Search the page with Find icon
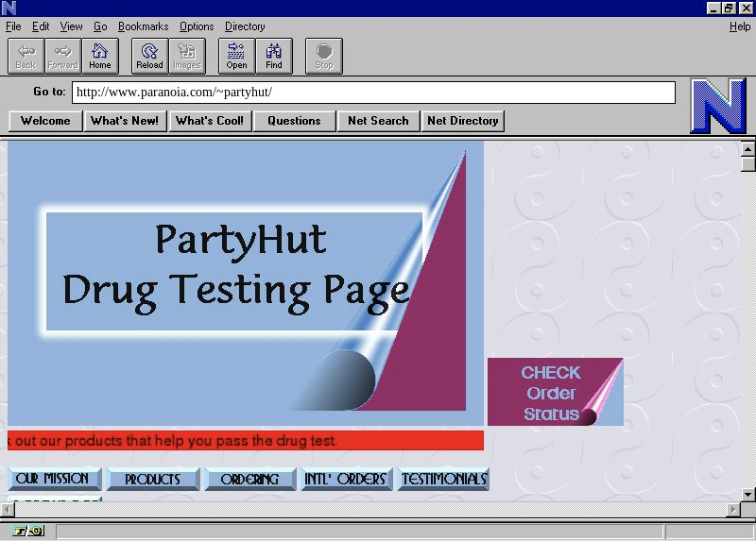Screen dimensions: 756x541 click(273, 56)
